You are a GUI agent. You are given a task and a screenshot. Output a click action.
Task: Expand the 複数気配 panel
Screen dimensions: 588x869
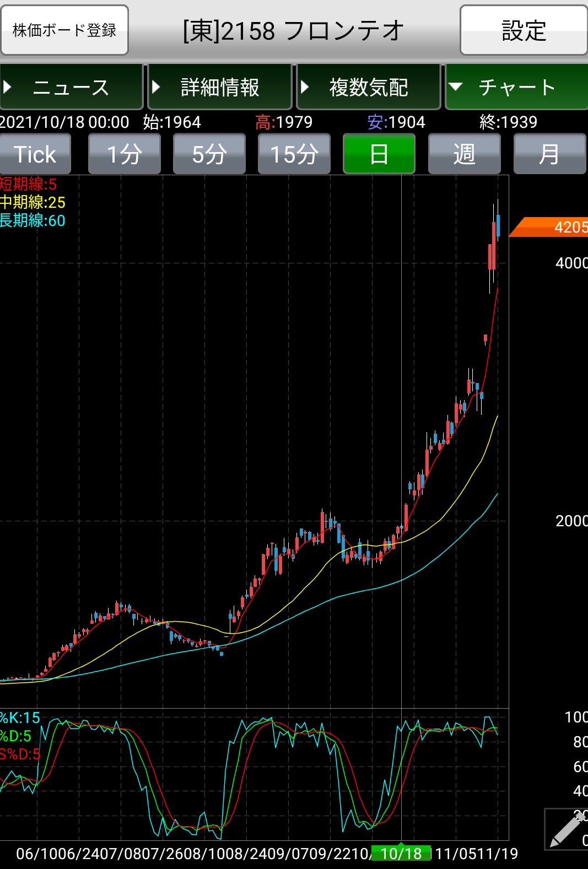coord(368,87)
